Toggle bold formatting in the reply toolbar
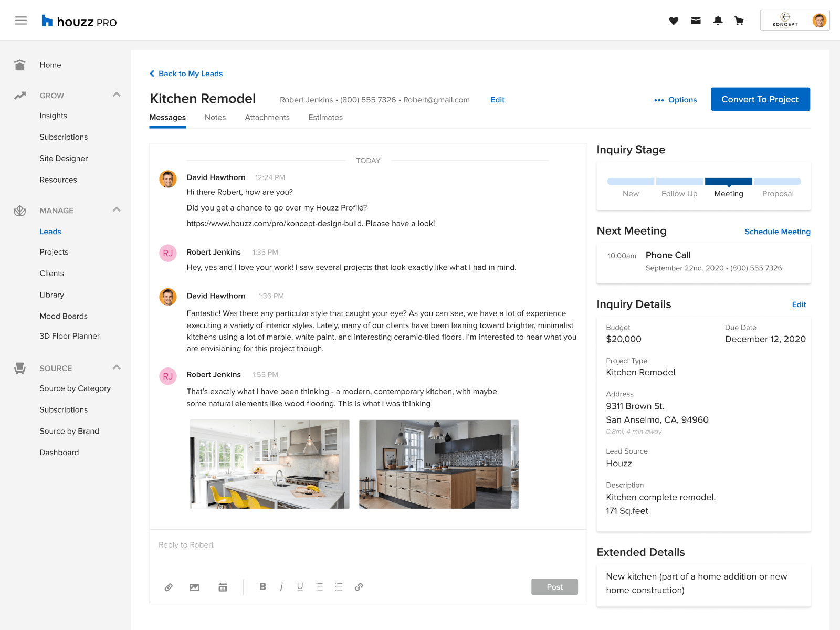Viewport: 840px width, 630px height. click(262, 587)
